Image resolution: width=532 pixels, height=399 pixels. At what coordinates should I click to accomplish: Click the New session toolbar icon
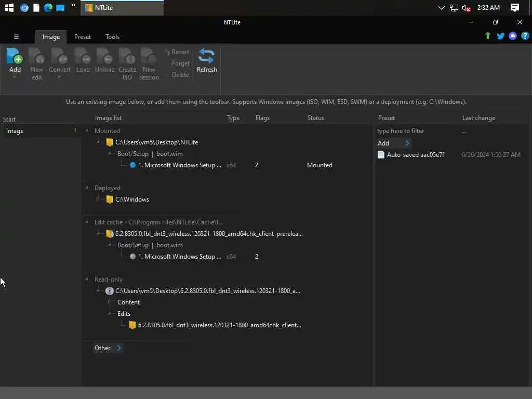149,56
